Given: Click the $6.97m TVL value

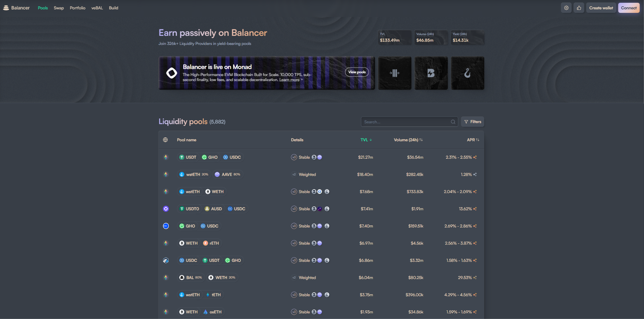Looking at the screenshot, I should [366, 243].
